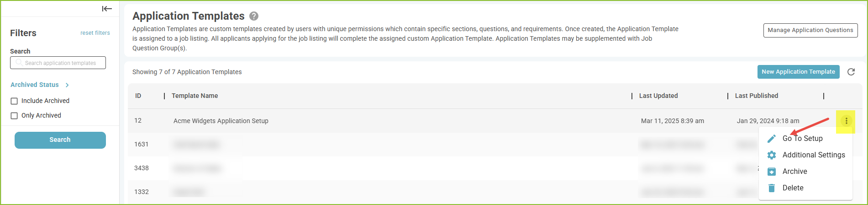The height and width of the screenshot is (205, 868).
Task: Click the pencil icon for Go To Setup
Action: tap(772, 139)
